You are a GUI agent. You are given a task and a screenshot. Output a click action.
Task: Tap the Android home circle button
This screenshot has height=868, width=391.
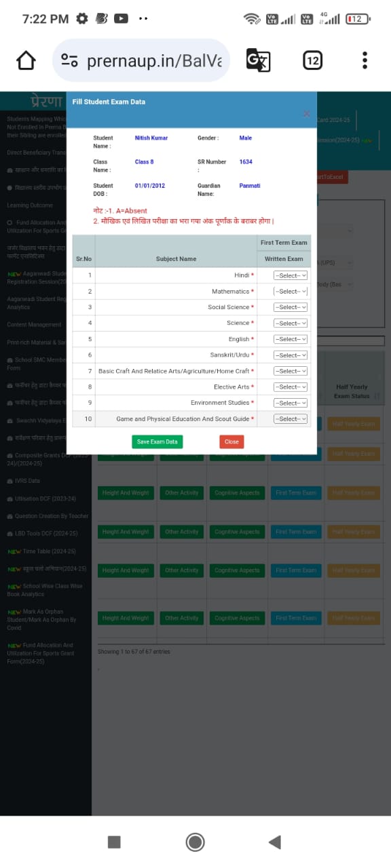195,842
